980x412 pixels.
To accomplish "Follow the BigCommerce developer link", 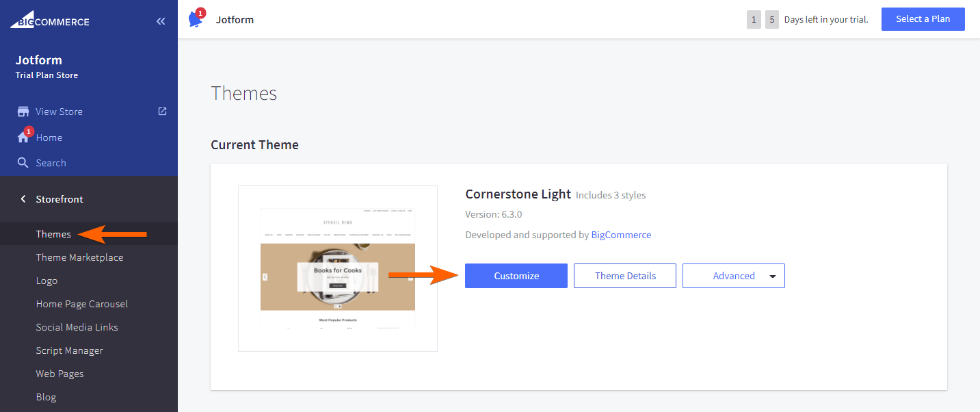I will tap(621, 235).
